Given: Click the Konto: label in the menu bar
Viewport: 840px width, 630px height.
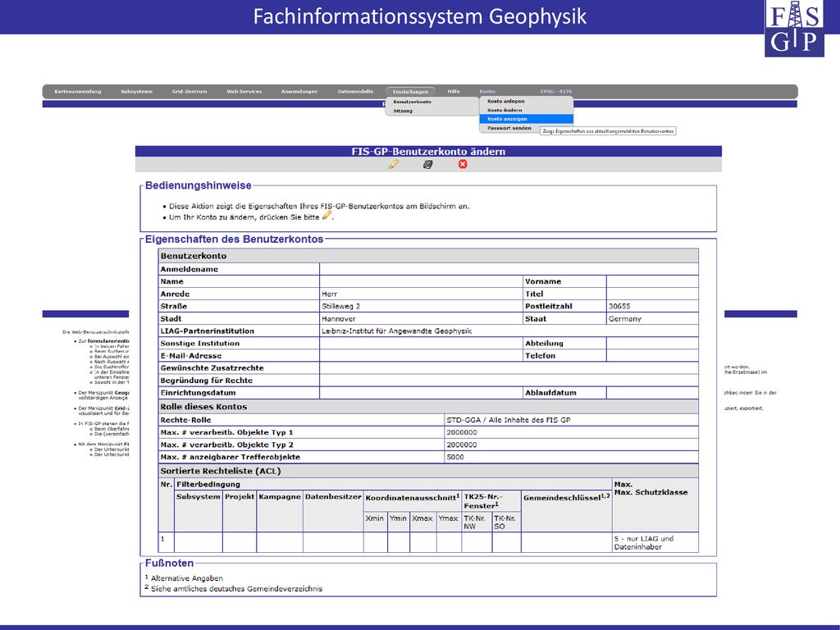Looking at the screenshot, I should (487, 92).
